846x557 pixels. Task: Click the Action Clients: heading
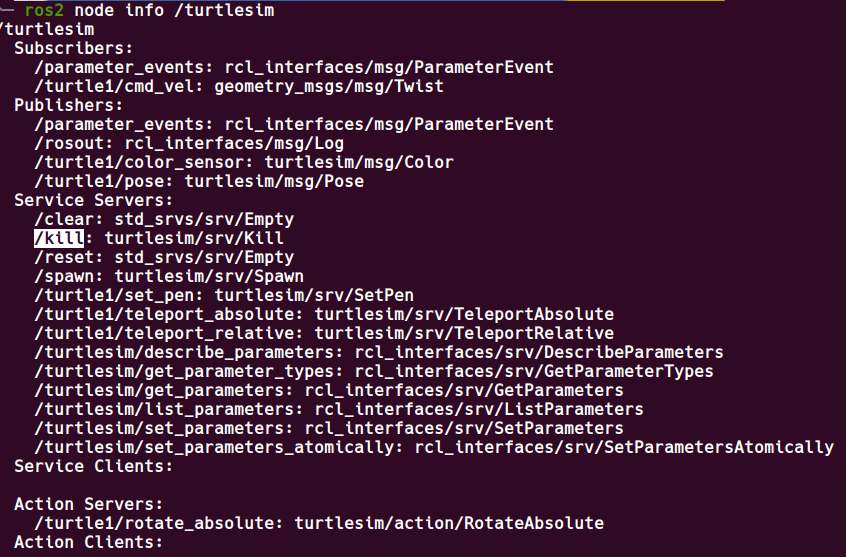(x=88, y=542)
